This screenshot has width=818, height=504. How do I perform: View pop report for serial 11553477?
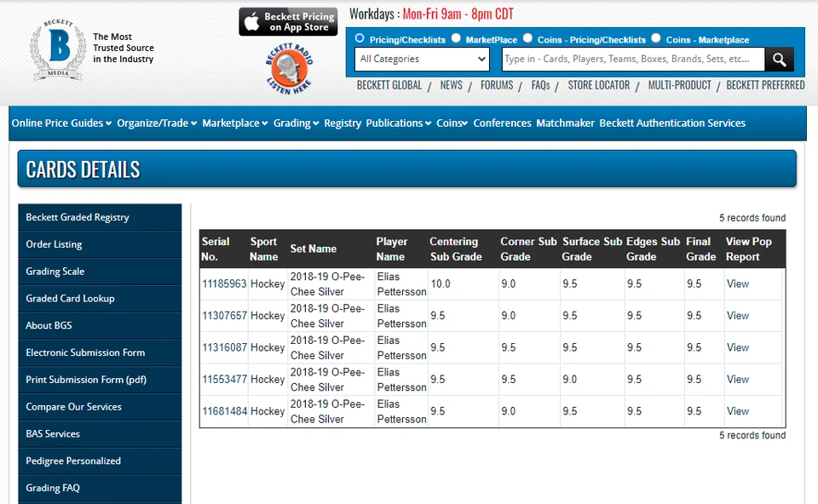pyautogui.click(x=738, y=380)
